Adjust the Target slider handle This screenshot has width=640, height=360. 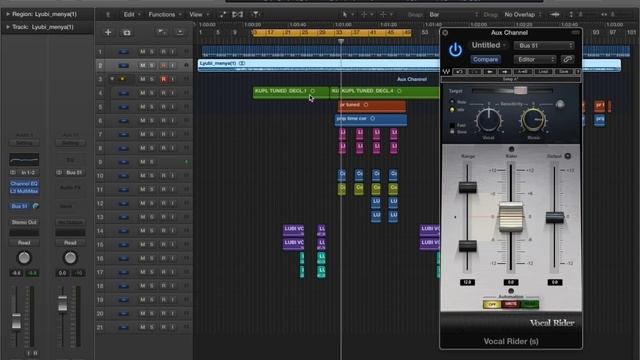pyautogui.click(x=520, y=90)
